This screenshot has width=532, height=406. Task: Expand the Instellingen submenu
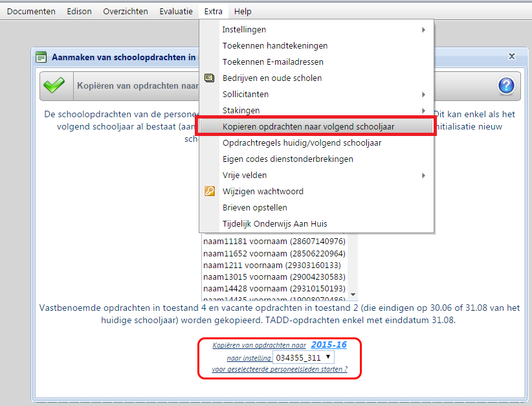tap(423, 30)
